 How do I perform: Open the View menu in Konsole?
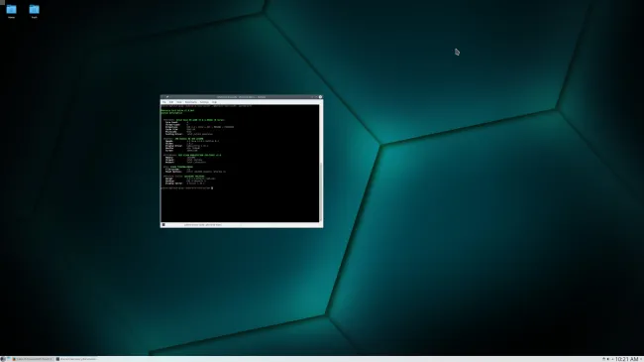click(x=179, y=102)
